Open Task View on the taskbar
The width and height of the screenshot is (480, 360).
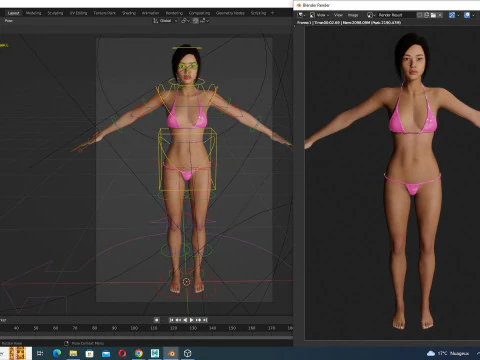[x=40, y=353]
